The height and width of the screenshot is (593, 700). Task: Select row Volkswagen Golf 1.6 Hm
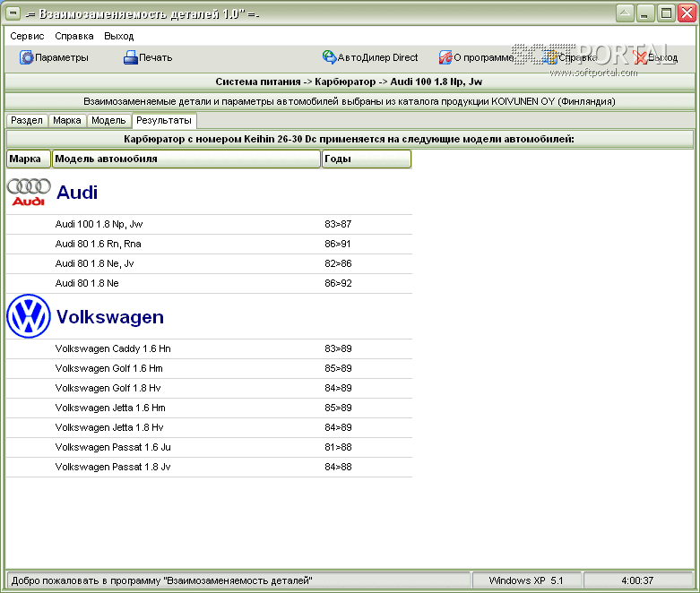[x=209, y=368]
